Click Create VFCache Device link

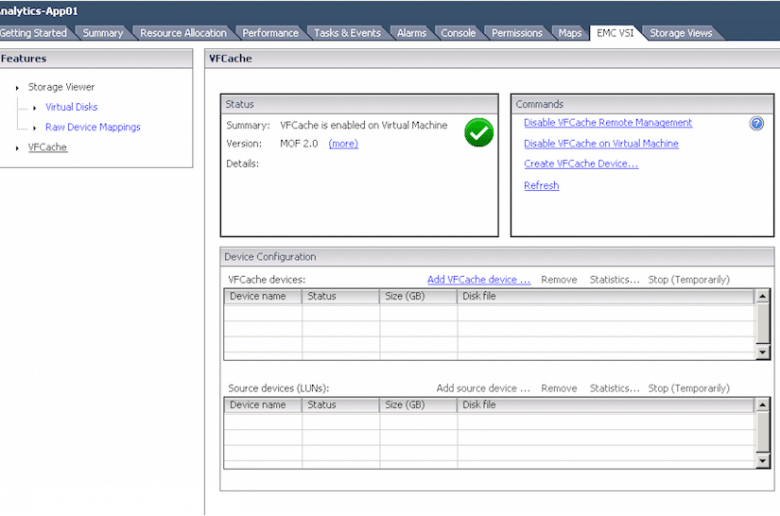pos(581,164)
